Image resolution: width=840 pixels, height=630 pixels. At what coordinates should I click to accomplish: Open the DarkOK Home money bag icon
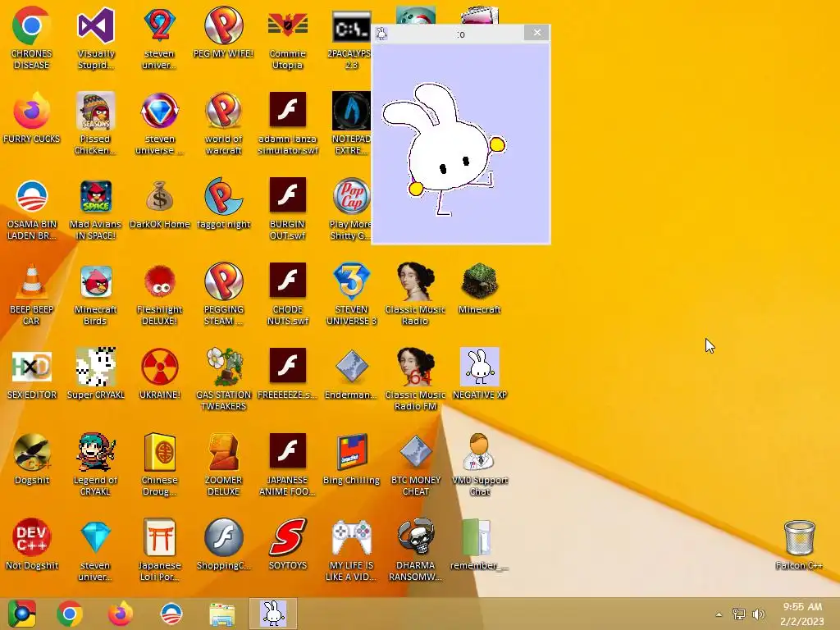160,197
